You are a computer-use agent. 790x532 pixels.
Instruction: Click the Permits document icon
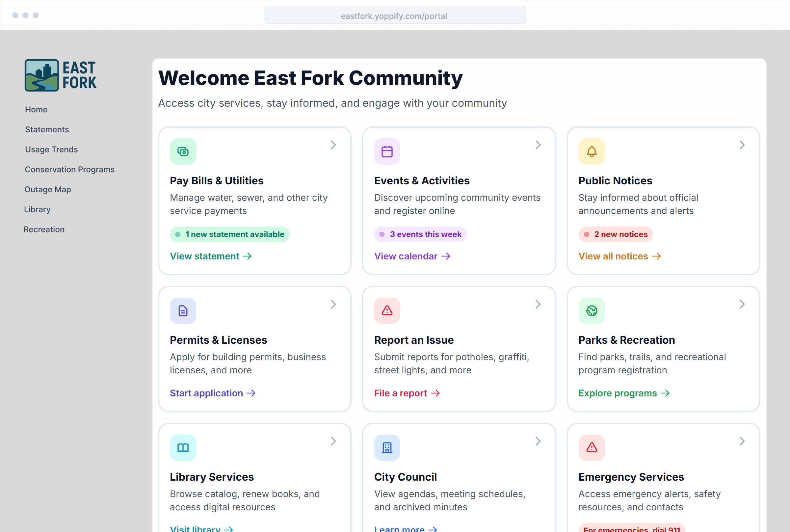point(183,310)
